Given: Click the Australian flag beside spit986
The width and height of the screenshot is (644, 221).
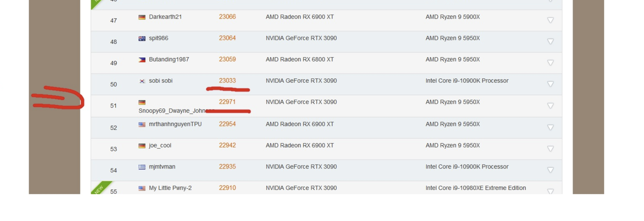Looking at the screenshot, I should (142, 38).
